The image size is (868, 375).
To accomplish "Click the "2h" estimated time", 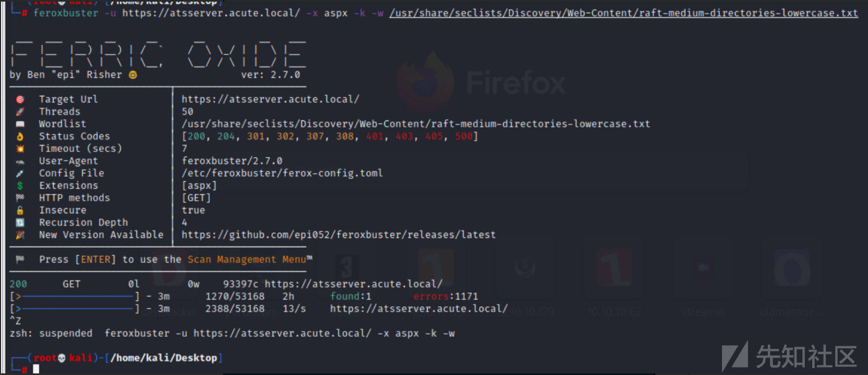I will coord(288,297).
